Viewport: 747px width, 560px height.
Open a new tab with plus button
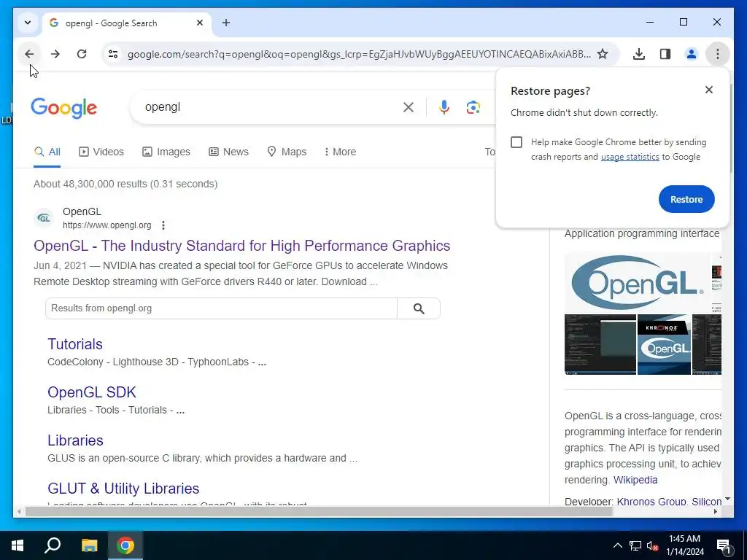pos(226,23)
